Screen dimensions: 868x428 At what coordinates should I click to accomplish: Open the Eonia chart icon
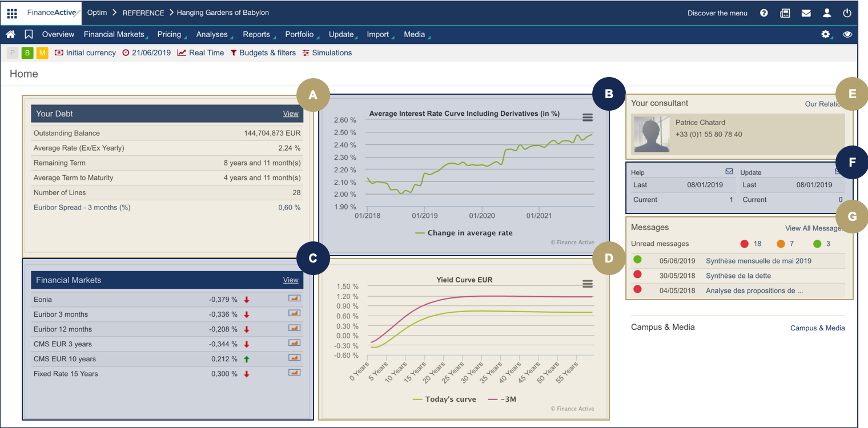(x=294, y=298)
